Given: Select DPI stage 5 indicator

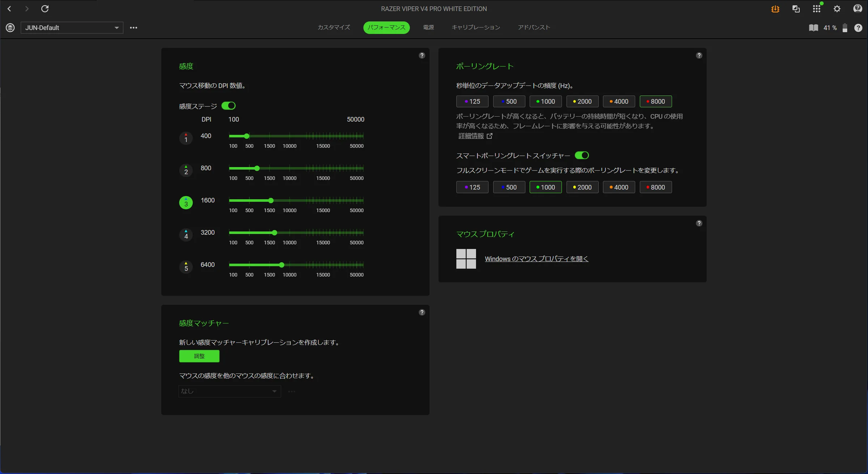Looking at the screenshot, I should (x=186, y=267).
